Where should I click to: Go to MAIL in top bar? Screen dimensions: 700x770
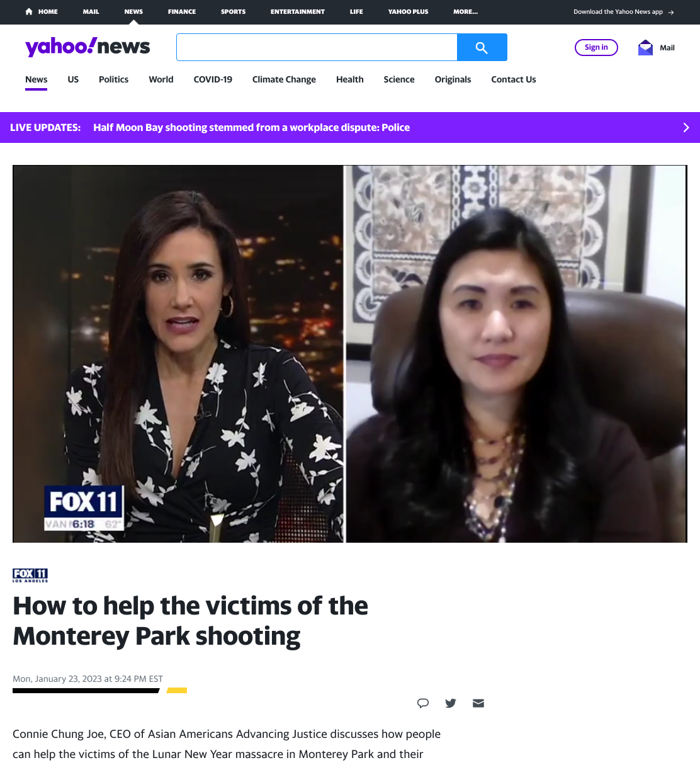pos(91,11)
